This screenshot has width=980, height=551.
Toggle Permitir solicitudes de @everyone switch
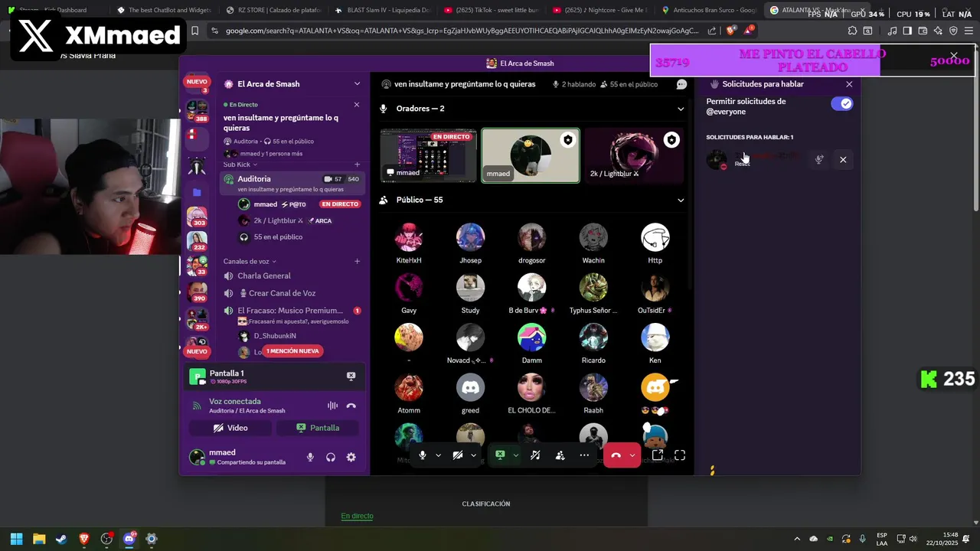(x=841, y=104)
